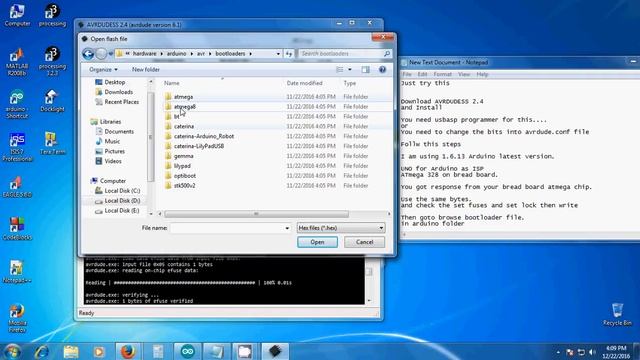640x360 pixels.
Task: Click the horizontal scrollbar of the file list
Action: point(256,214)
